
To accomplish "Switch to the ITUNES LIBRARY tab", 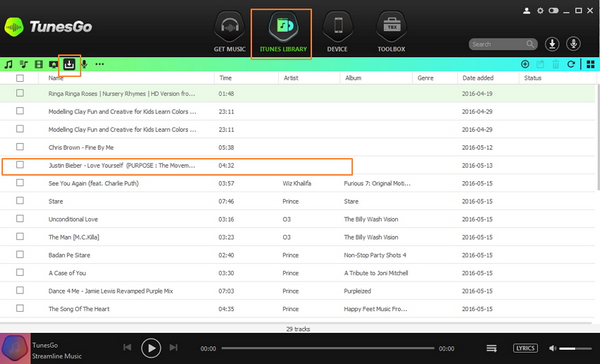I will pos(283,32).
